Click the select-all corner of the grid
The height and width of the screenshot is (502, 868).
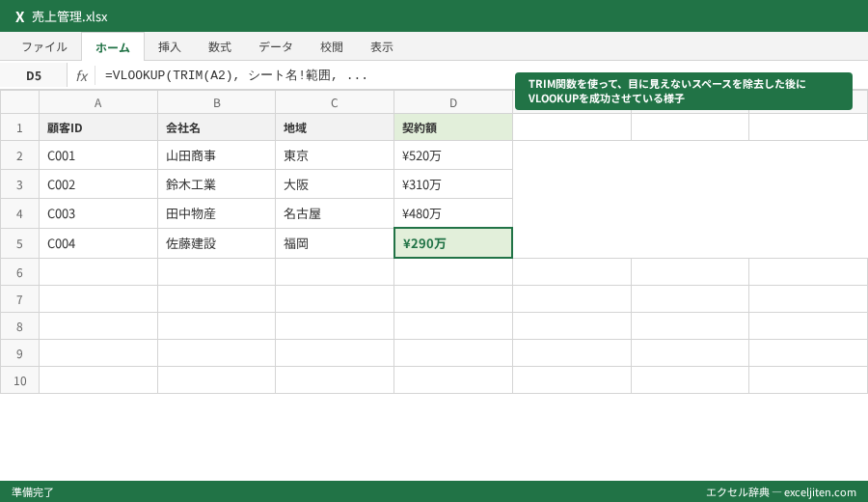coord(19,102)
